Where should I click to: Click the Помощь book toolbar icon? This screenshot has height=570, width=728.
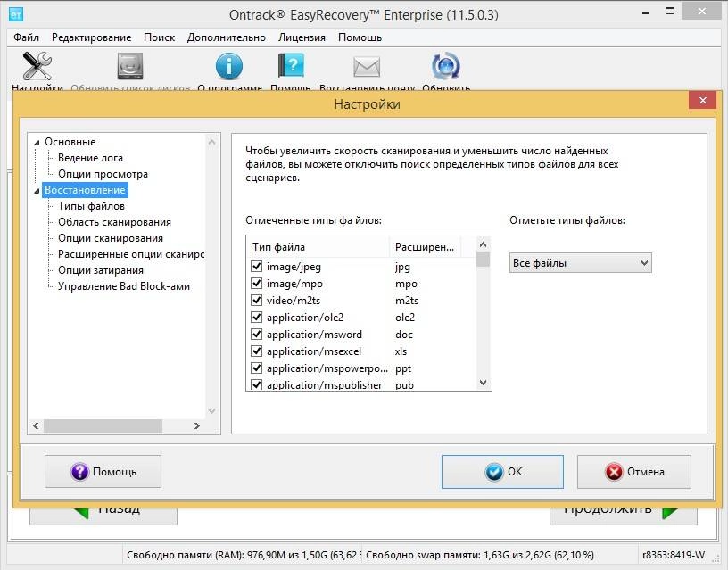pyautogui.click(x=291, y=66)
